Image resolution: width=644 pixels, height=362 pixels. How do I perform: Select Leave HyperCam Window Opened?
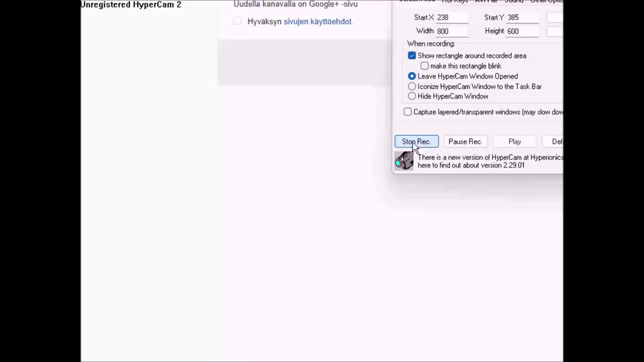click(x=412, y=76)
